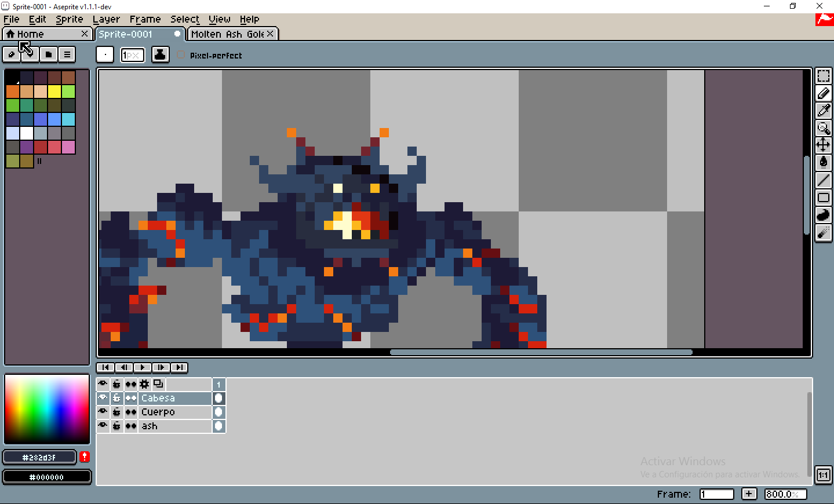This screenshot has height=504, width=834.
Task: Open the Edit menu
Action: (37, 19)
